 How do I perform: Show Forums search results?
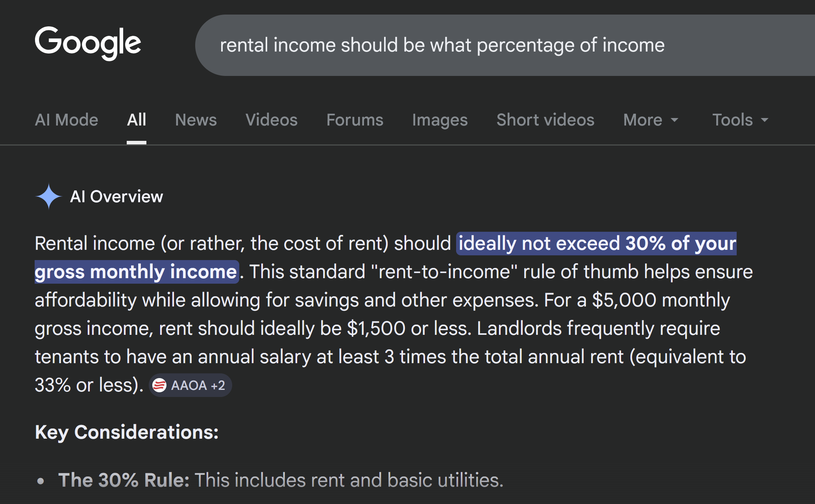point(355,120)
